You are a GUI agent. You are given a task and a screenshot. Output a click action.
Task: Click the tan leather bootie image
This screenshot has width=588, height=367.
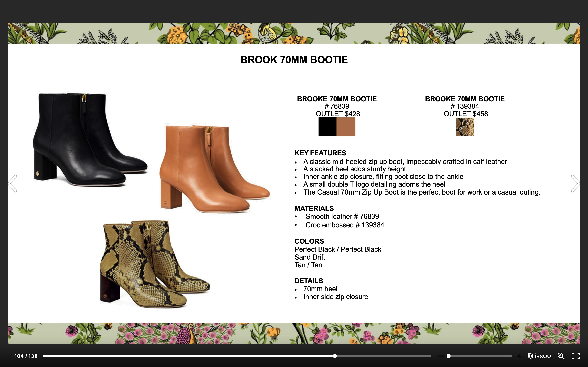click(211, 170)
